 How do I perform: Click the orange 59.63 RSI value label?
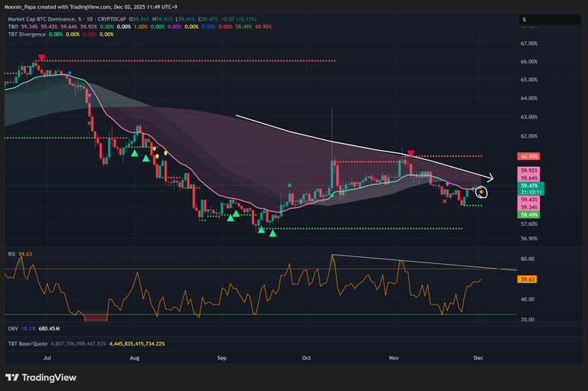click(x=528, y=279)
